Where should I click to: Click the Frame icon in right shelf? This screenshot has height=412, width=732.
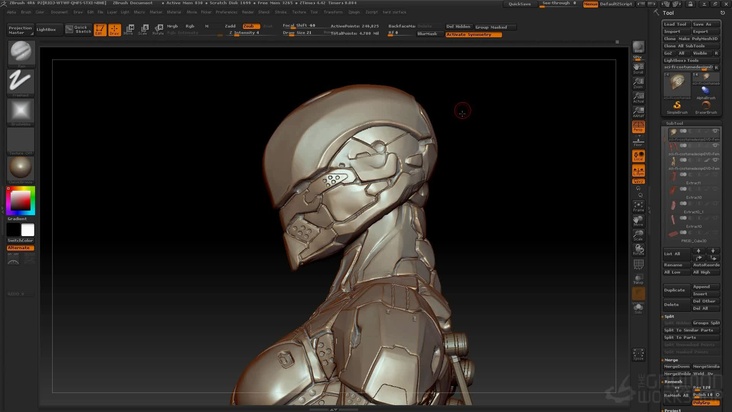tap(638, 206)
